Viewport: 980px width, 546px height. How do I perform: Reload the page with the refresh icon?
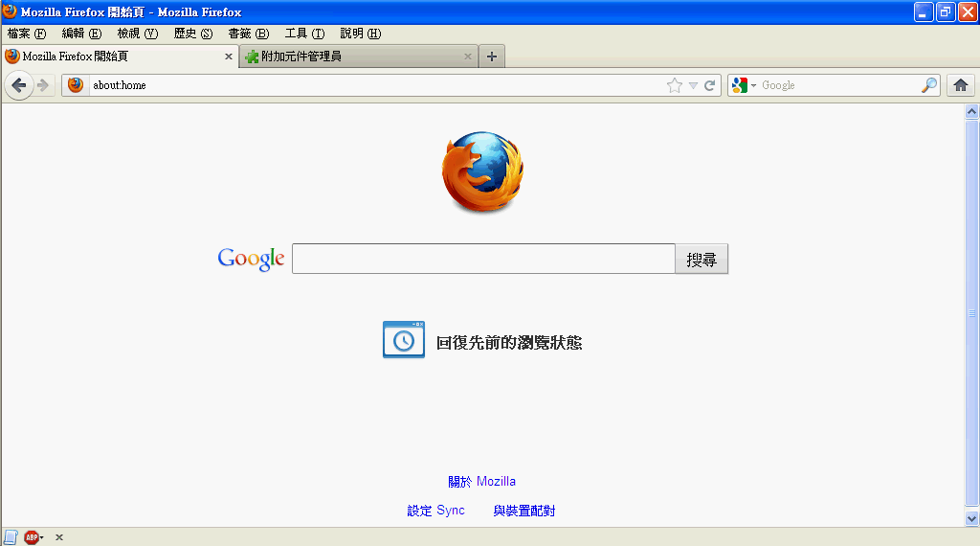pyautogui.click(x=709, y=85)
